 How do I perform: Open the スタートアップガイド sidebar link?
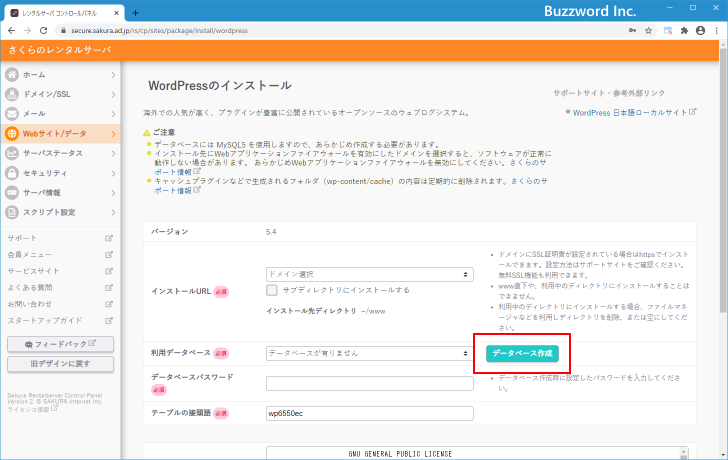[x=45, y=321]
